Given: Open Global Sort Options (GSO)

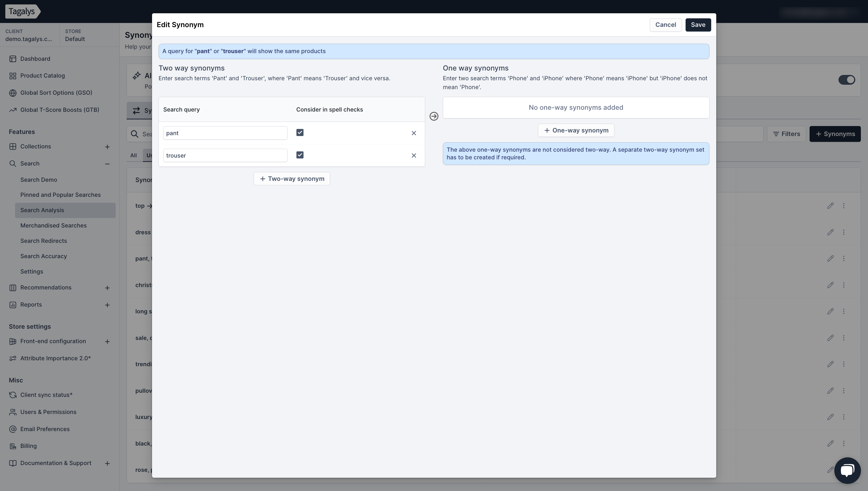Looking at the screenshot, I should point(56,93).
